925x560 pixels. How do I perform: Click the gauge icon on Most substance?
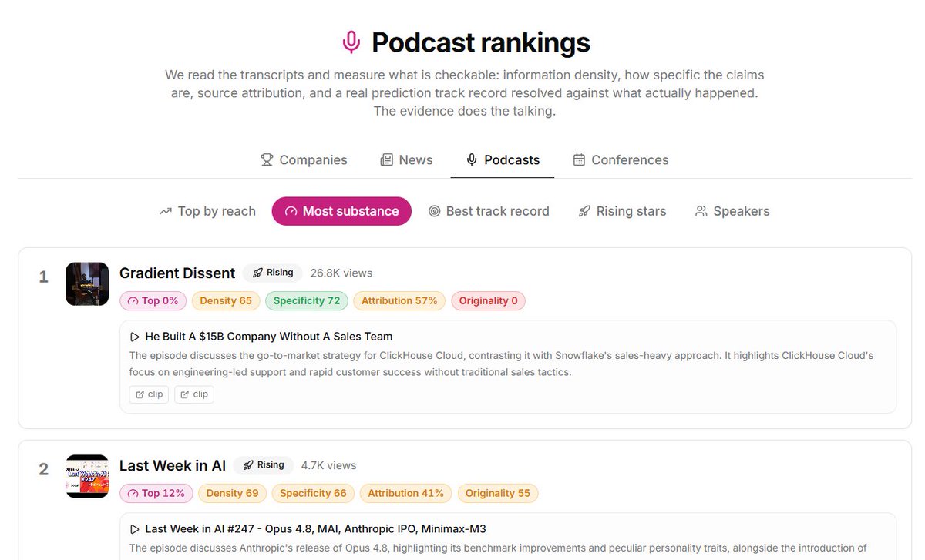tap(291, 211)
